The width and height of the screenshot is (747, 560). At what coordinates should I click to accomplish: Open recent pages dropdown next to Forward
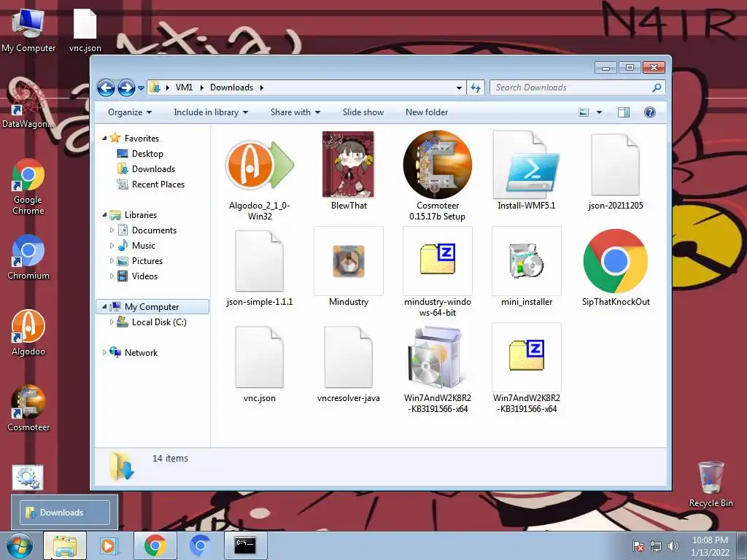(x=141, y=88)
